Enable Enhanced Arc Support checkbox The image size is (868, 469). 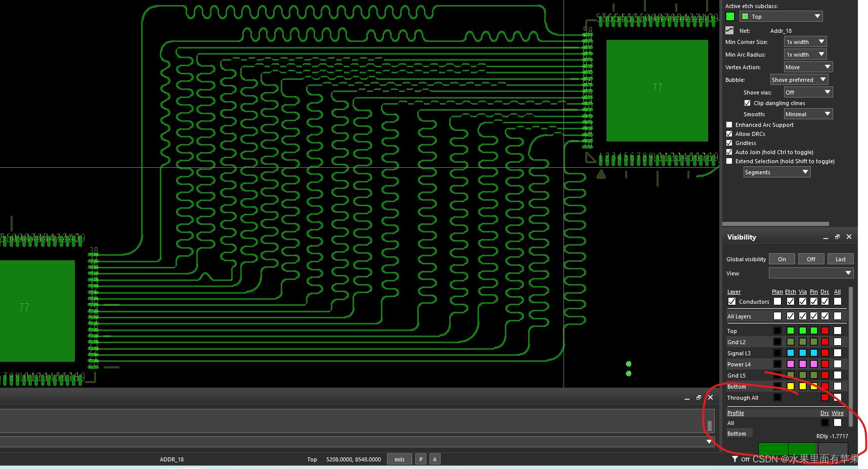tap(729, 125)
